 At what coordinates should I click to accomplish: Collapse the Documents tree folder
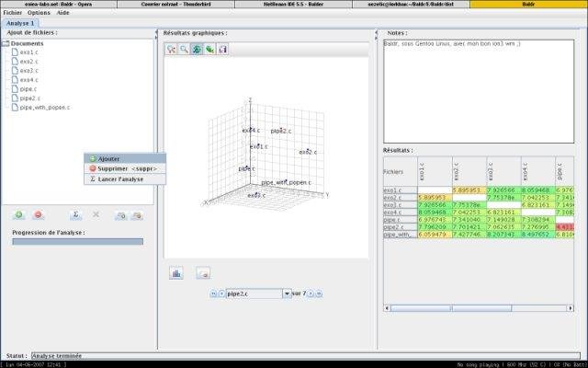pyautogui.click(x=6, y=43)
